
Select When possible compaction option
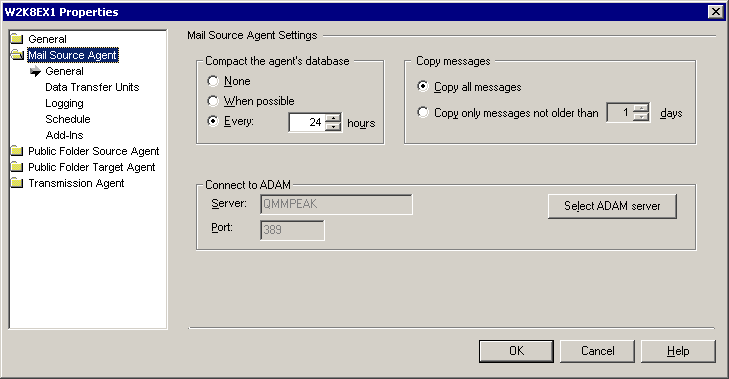213,101
